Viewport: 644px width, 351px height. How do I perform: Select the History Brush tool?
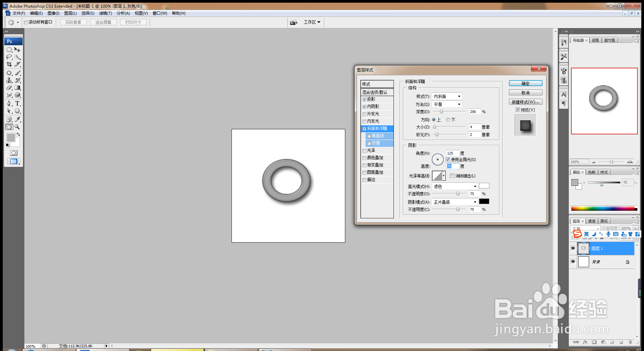(18, 80)
